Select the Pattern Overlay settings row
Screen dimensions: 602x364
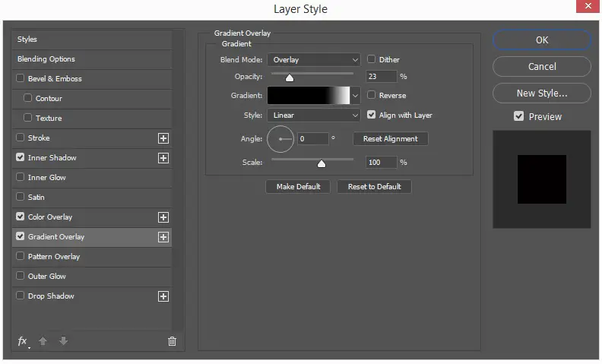[92, 257]
